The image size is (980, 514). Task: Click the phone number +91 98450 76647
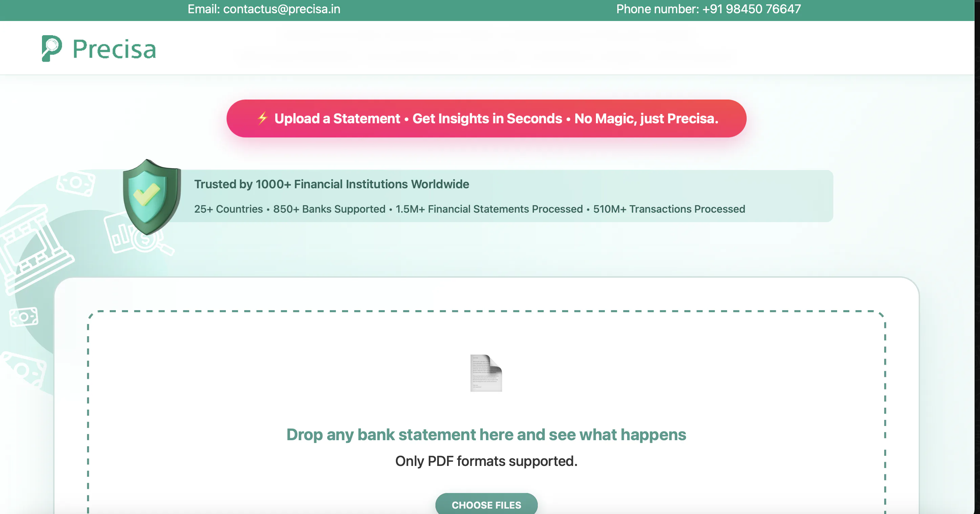click(751, 9)
